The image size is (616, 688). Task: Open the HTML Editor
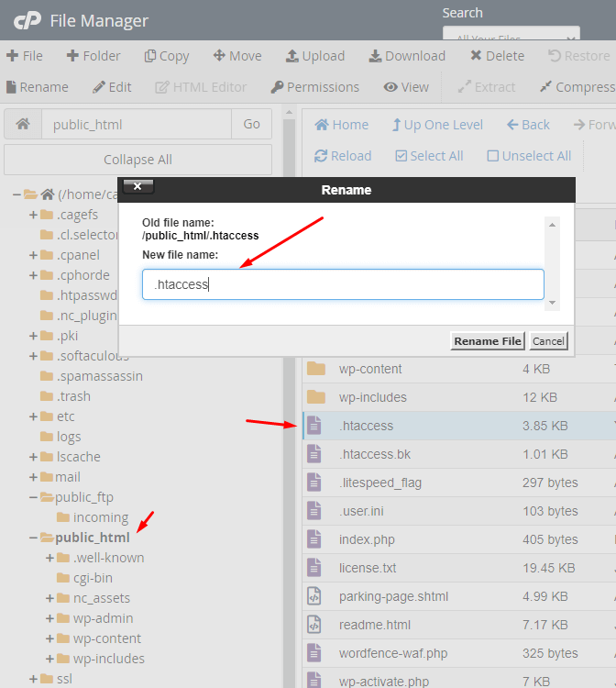[x=201, y=87]
